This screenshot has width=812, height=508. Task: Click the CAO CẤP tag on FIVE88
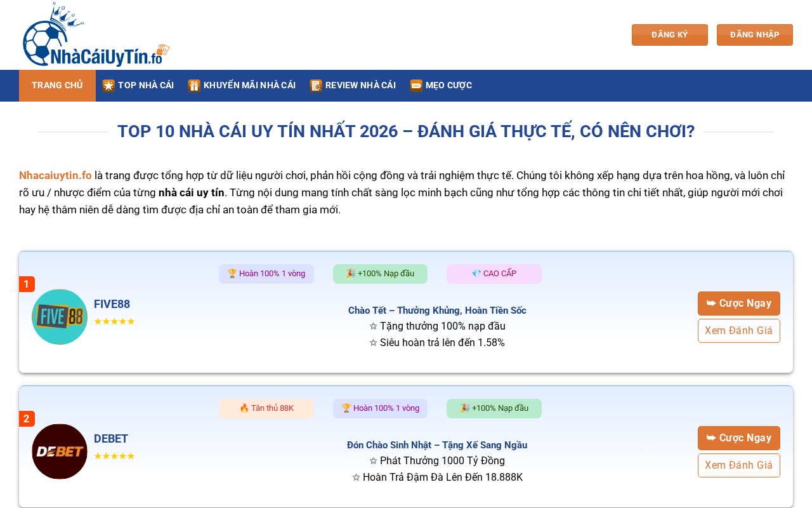494,274
